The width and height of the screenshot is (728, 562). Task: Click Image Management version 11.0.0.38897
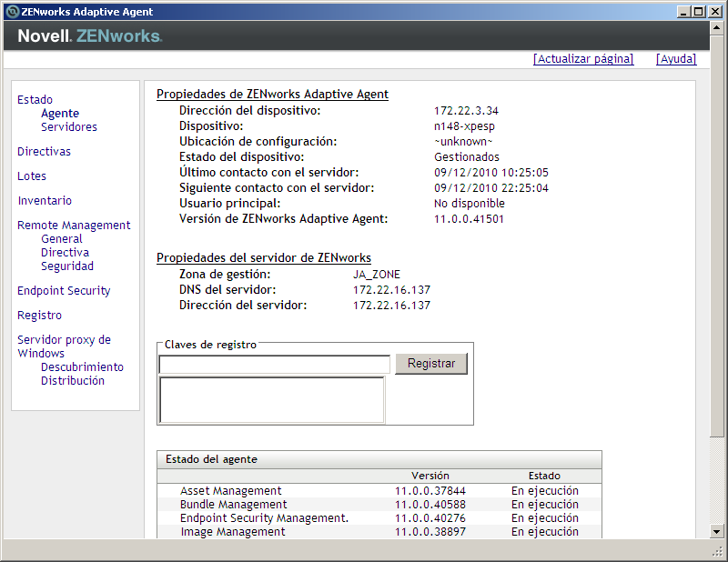pyautogui.click(x=430, y=532)
